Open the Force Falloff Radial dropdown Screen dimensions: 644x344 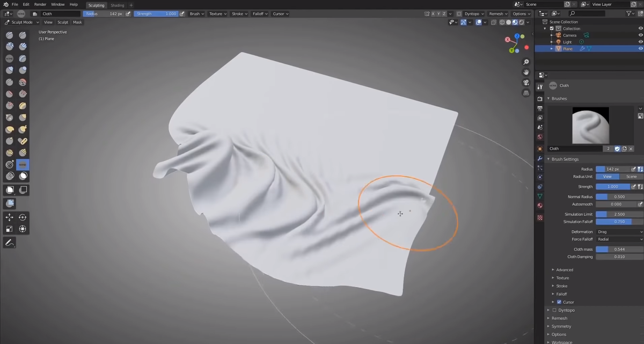coord(619,239)
